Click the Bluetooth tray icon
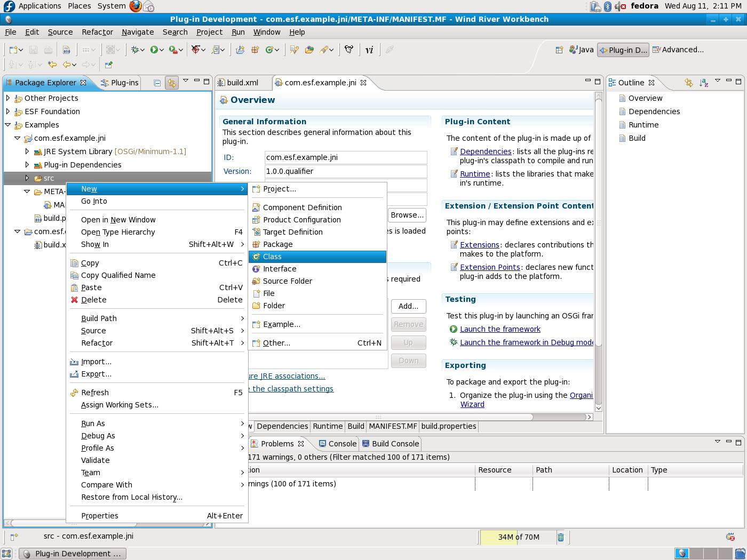The height and width of the screenshot is (560, 747). point(608,6)
